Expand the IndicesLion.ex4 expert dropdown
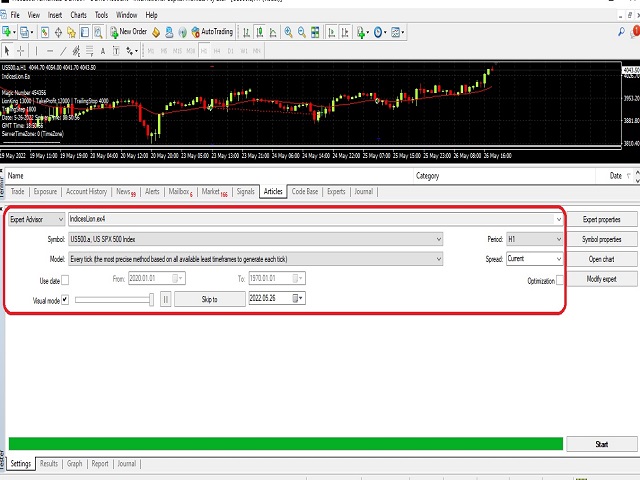Image resolution: width=640 pixels, height=480 pixels. (x=558, y=219)
